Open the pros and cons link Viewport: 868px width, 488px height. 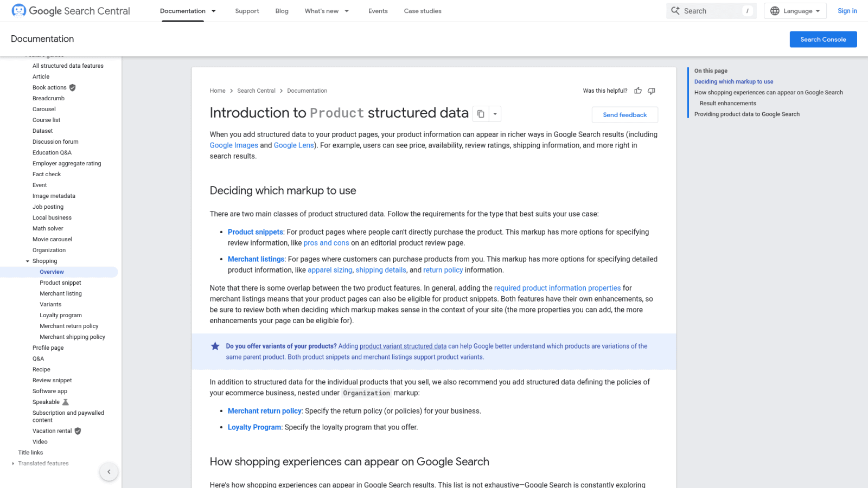point(326,243)
